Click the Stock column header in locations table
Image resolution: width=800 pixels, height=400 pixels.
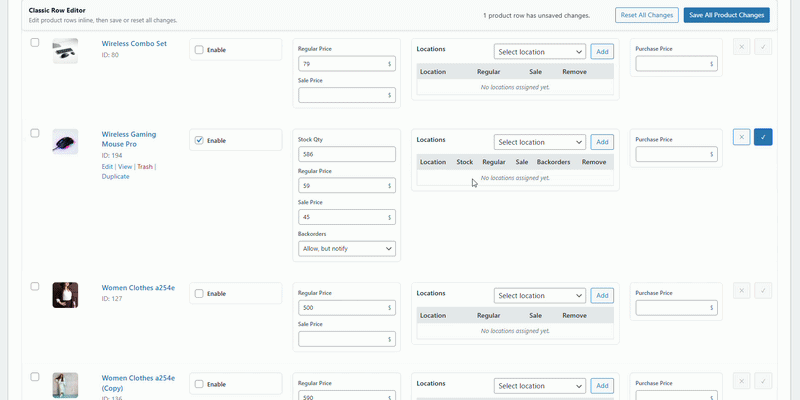465,162
